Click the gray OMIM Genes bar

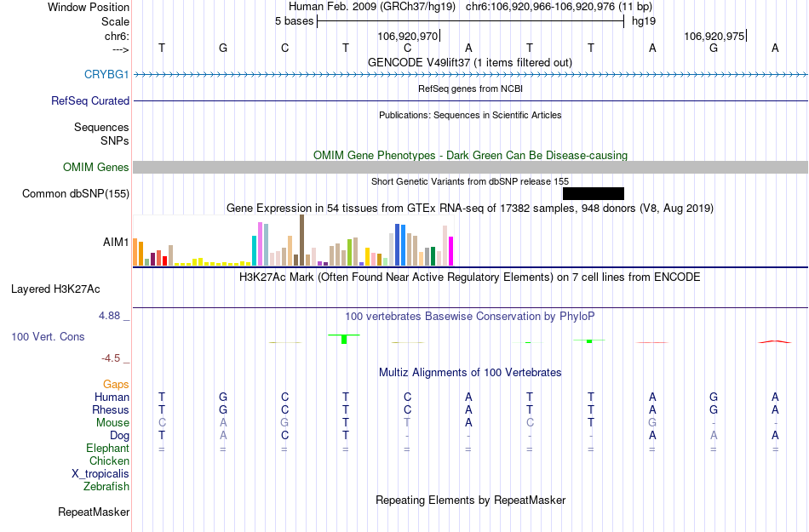click(470, 167)
